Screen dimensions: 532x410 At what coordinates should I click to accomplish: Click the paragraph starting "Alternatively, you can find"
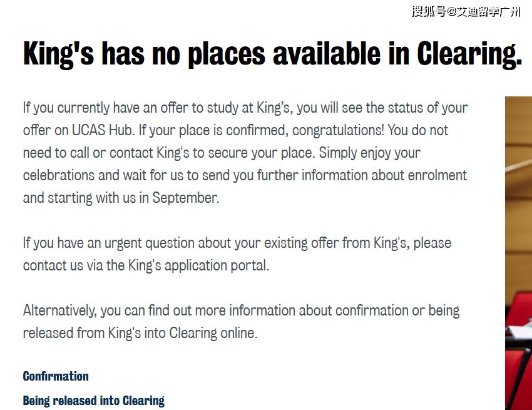pyautogui.click(x=241, y=322)
